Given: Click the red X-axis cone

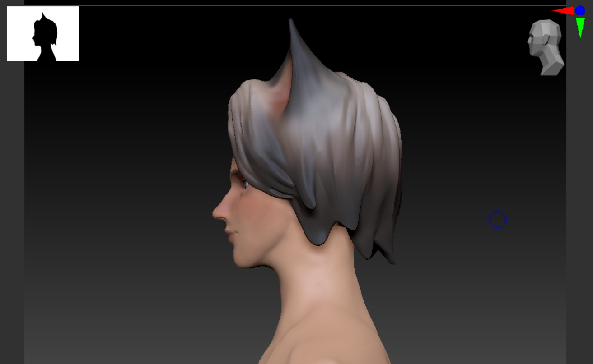Looking at the screenshot, I should tap(563, 10).
